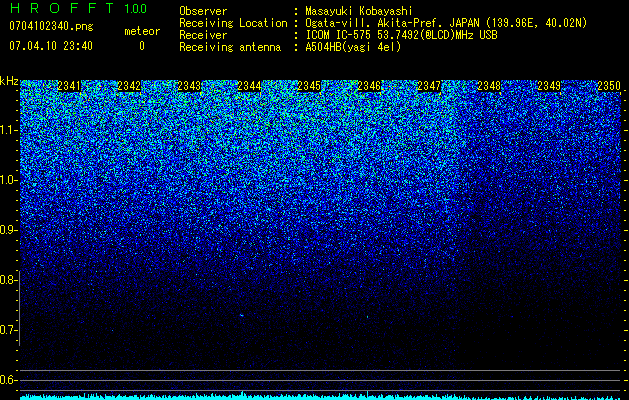Click the date stamp 07.04.10 23:40
Screen dimensions: 629x400
pos(51,46)
